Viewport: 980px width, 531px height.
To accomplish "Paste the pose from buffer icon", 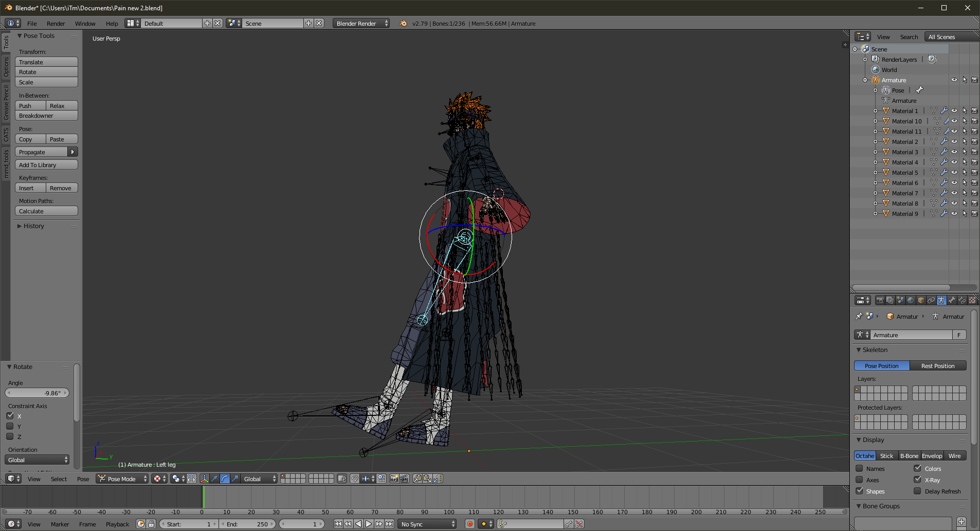I will [x=427, y=479].
